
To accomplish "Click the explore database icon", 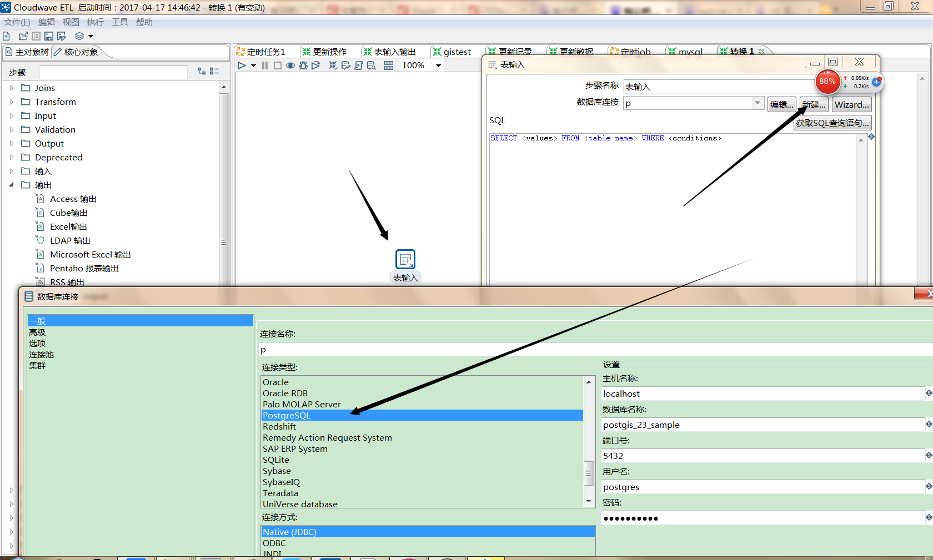I will [372, 65].
